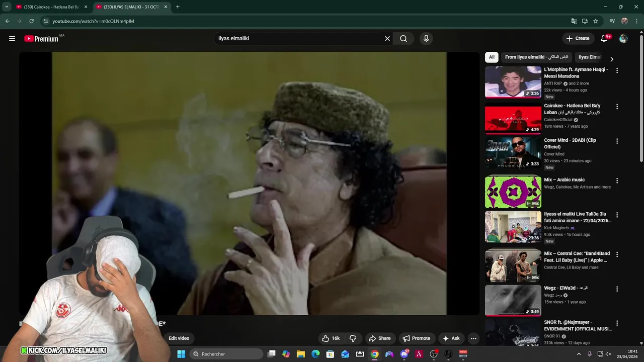Image resolution: width=644 pixels, height=362 pixels.
Task: Visit the Kick Maghreb channel name
Action: [557, 228]
